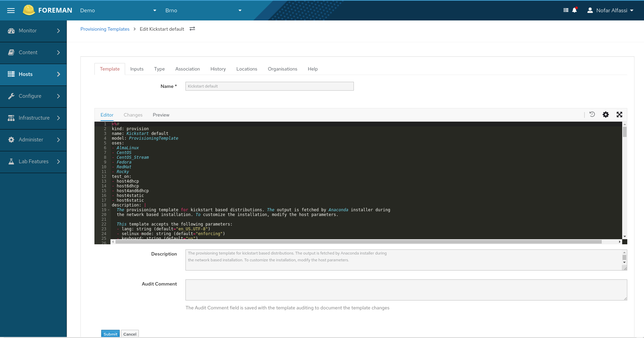
Task: Open the Nofar Alfassi user menu
Action: pyautogui.click(x=611, y=10)
